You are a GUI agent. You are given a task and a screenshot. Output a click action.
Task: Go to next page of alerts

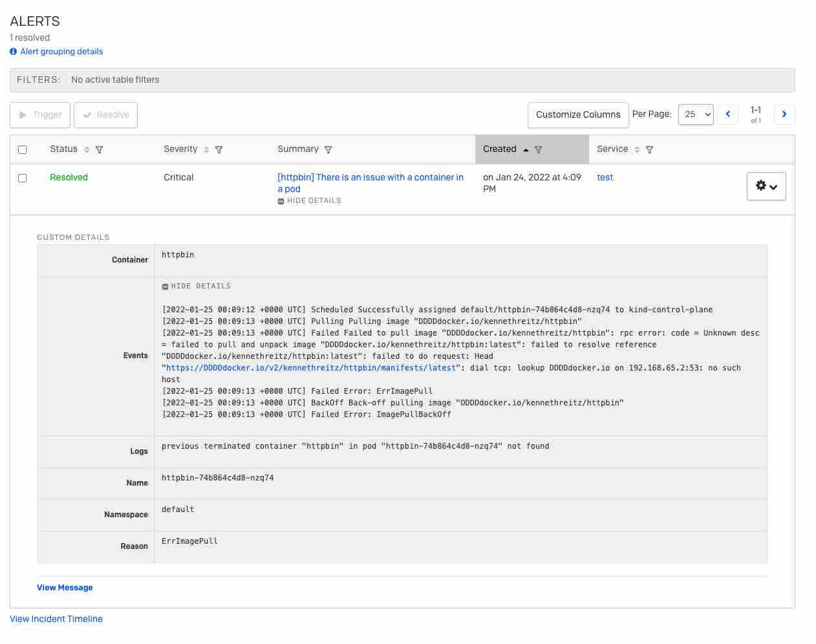(784, 114)
